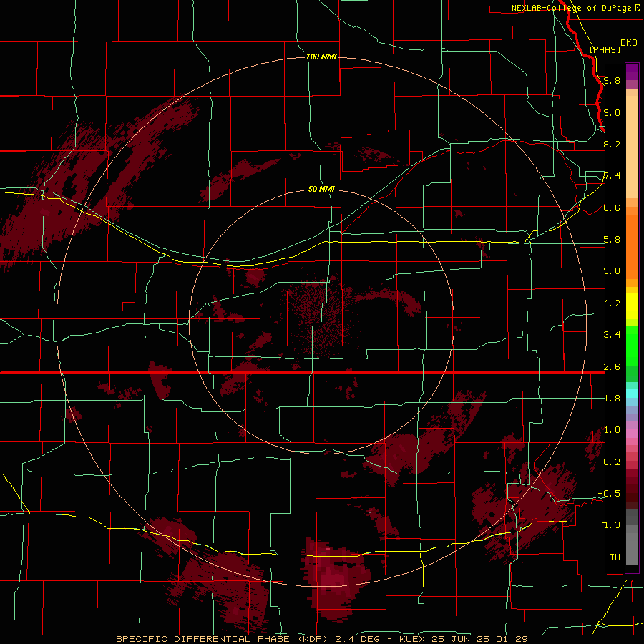Click the 9.8 value on the scale
The width and height of the screenshot is (644, 644).
coord(612,80)
